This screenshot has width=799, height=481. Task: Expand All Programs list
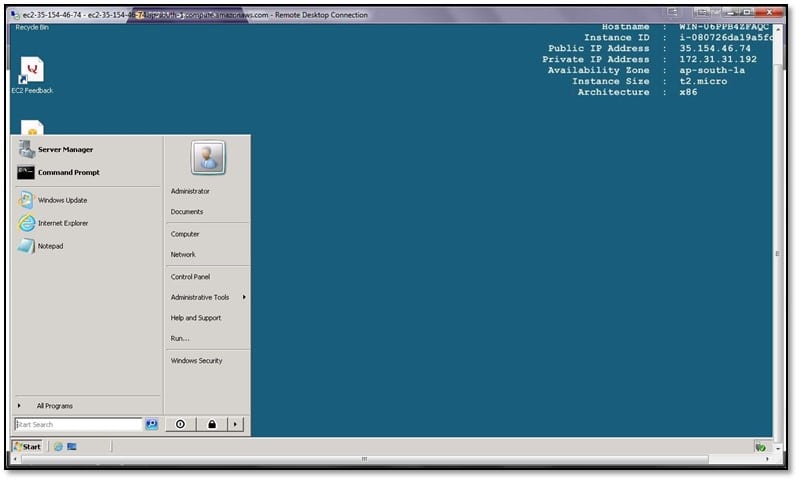click(54, 406)
